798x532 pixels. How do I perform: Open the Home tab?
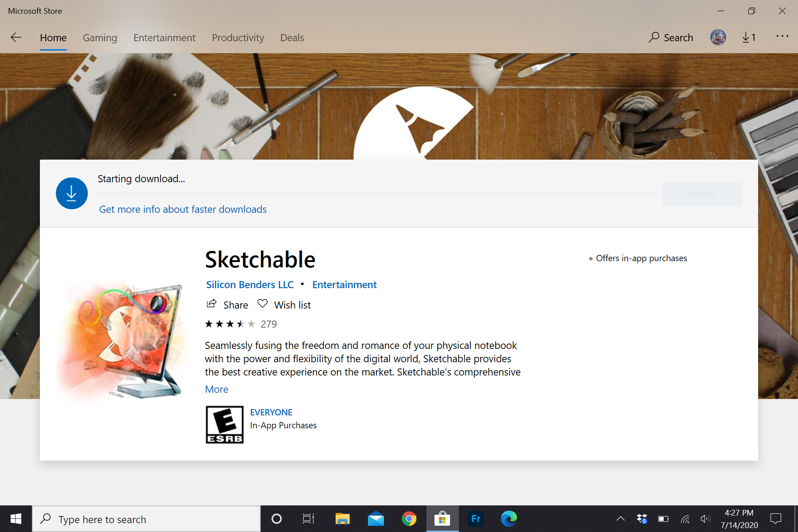point(53,38)
